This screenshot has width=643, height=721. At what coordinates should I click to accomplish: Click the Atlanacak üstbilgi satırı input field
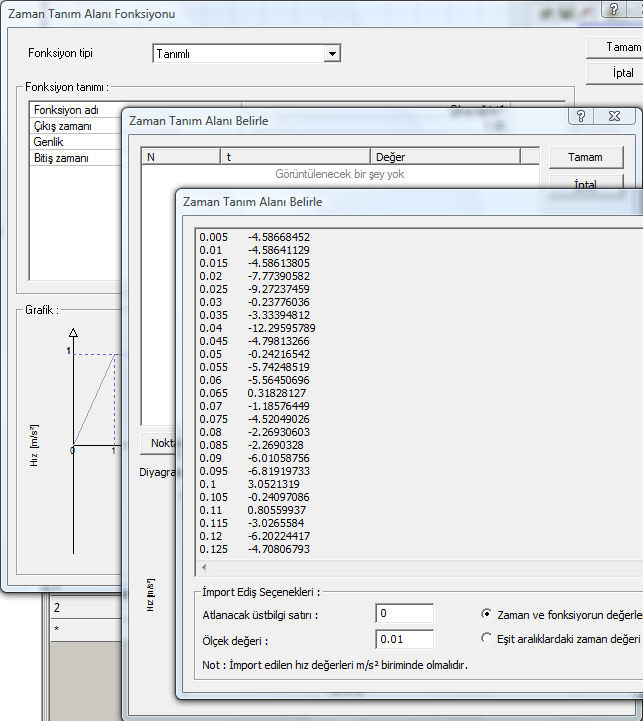[x=404, y=613]
